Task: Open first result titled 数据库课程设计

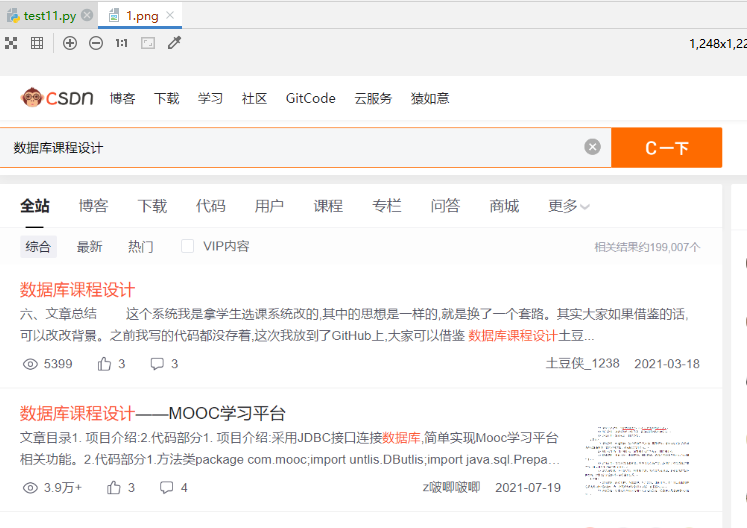Action: (77, 290)
